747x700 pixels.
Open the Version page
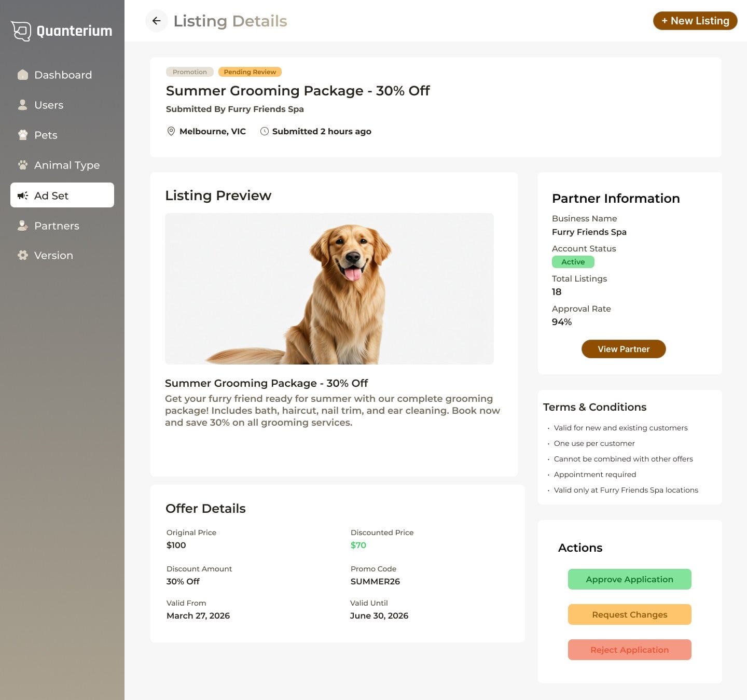62,255
